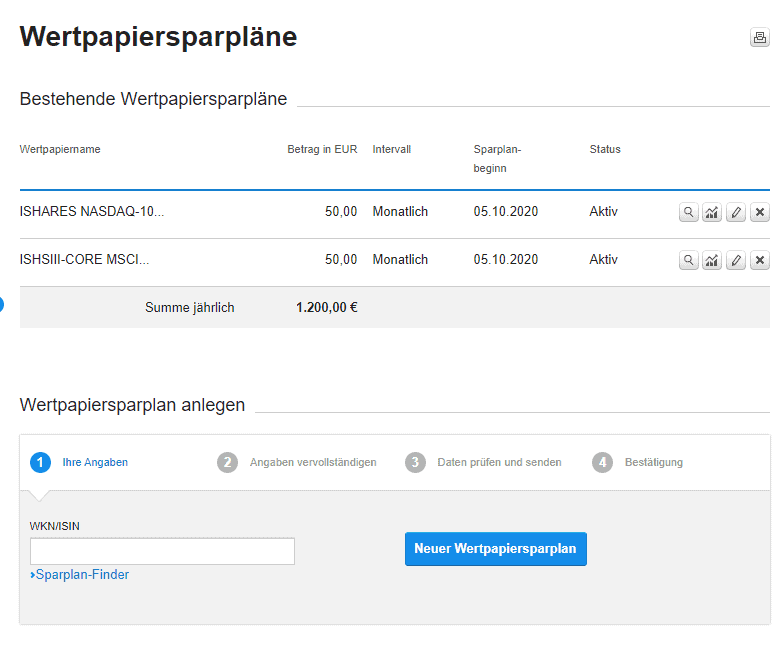Click the Betrag in EUR column header
This screenshot has width=782, height=666.
click(x=322, y=150)
